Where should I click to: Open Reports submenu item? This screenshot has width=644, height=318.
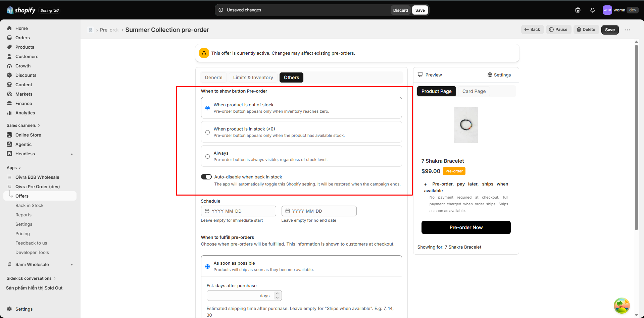point(23,215)
